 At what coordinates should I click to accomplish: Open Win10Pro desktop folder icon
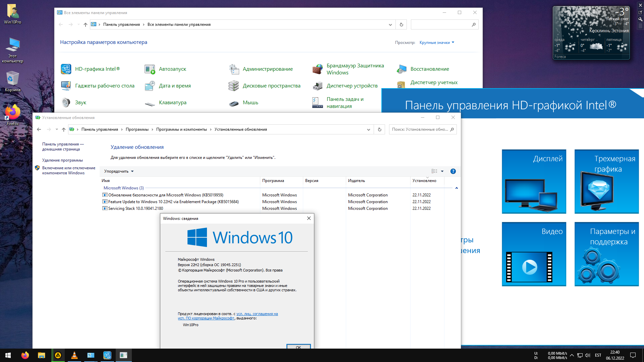13,14
